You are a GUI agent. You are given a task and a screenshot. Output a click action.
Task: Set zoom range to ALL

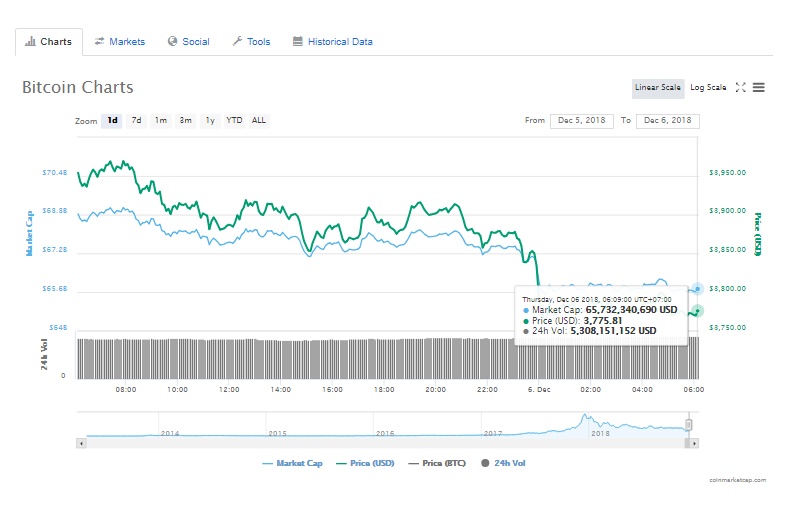(x=259, y=121)
